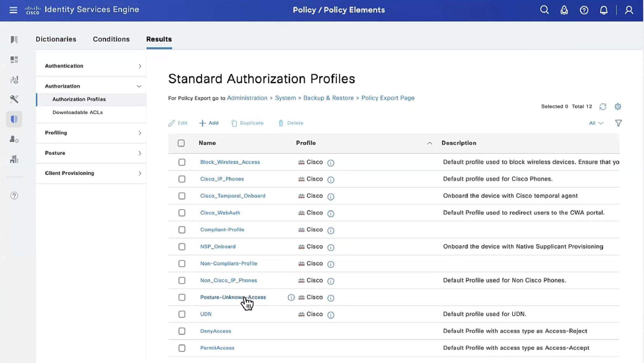Open the All quick filter dropdown
The width and height of the screenshot is (644, 363).
tap(596, 123)
